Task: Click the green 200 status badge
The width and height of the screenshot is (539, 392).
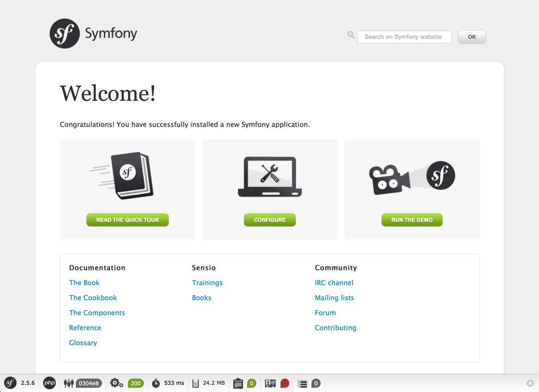Action: [136, 384]
